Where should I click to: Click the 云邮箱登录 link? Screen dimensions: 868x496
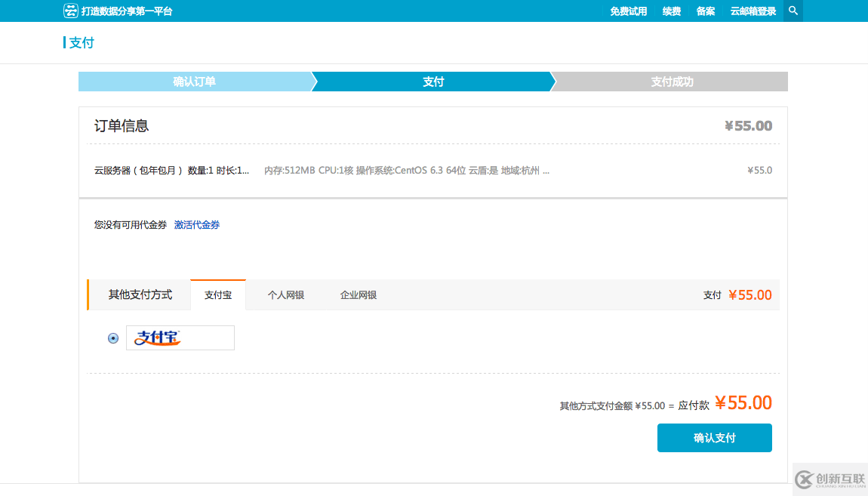(753, 11)
